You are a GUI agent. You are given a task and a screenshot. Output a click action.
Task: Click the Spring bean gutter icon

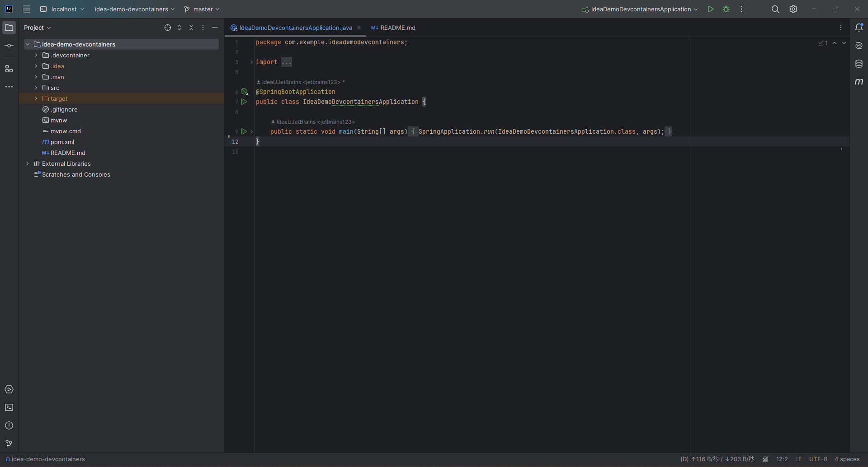click(245, 92)
